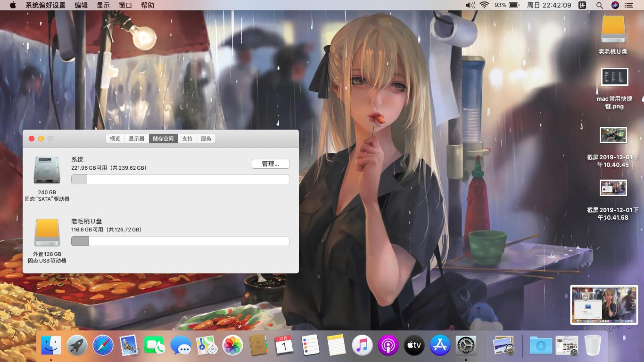Viewport: 644px width, 362px height.
Task: Click the volume icon in menu bar
Action: (x=470, y=5)
